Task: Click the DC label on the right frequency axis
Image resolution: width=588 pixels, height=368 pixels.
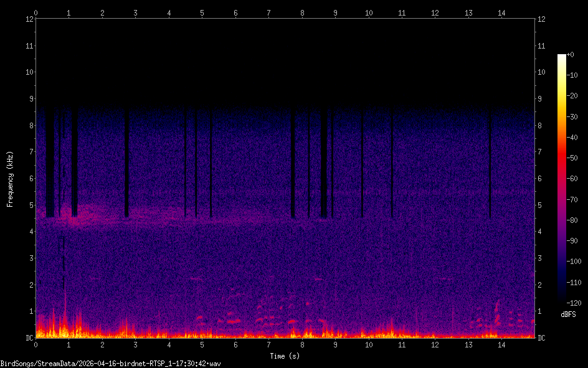Action: click(541, 338)
